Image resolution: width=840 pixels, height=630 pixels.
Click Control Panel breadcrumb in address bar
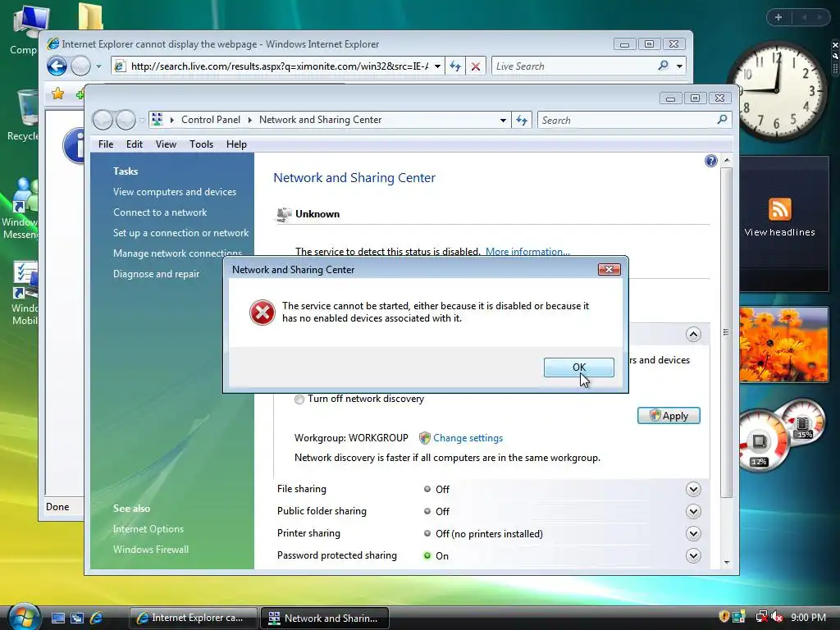coord(211,120)
